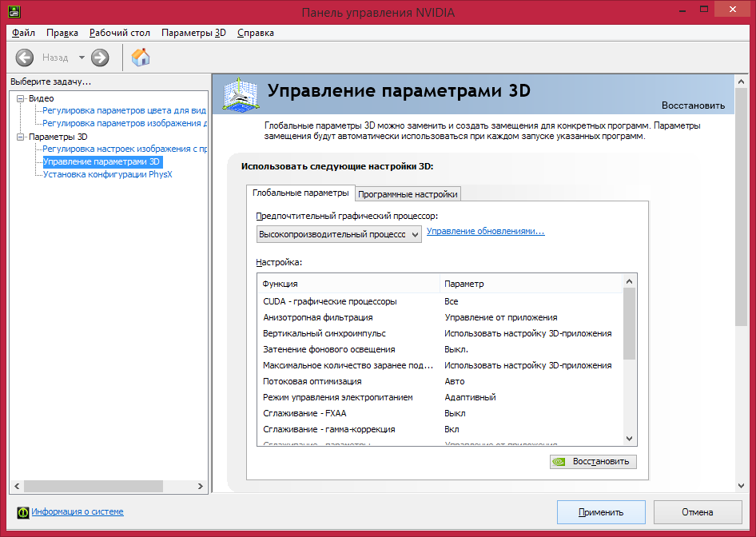Open the Home page icon
Viewport: 756px width, 537px height.
pyautogui.click(x=141, y=58)
